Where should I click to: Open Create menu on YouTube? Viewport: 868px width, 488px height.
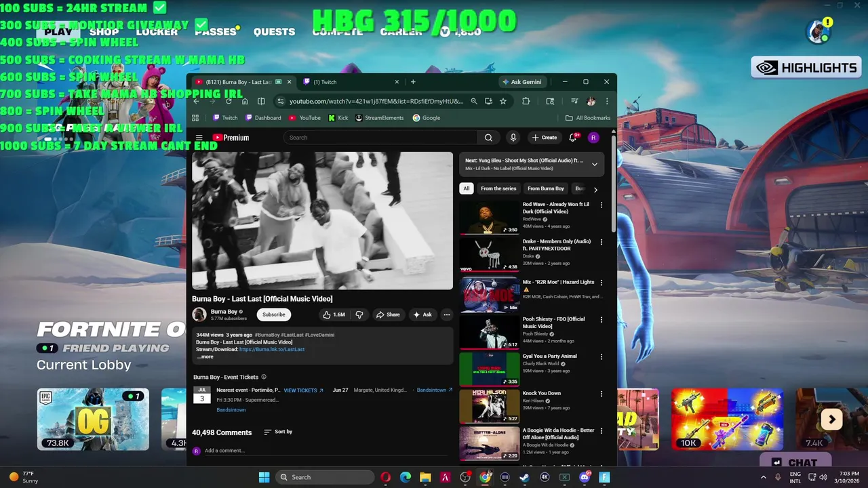pos(545,138)
